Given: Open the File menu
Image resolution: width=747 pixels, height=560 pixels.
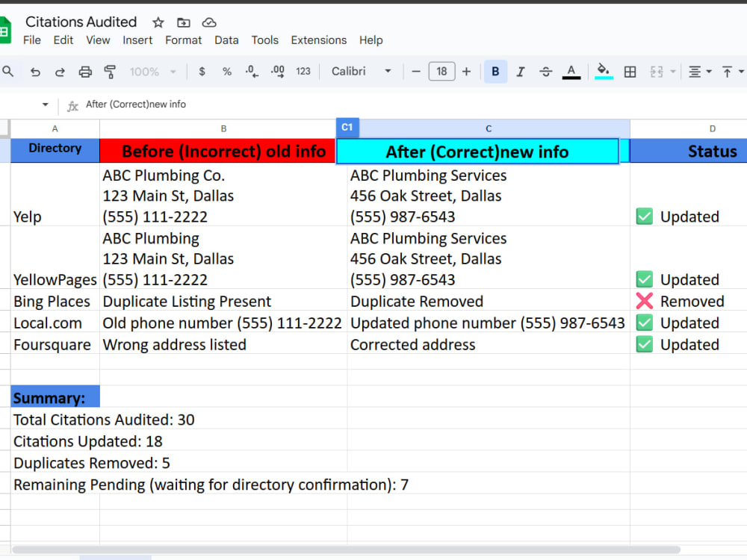Looking at the screenshot, I should pyautogui.click(x=32, y=40).
